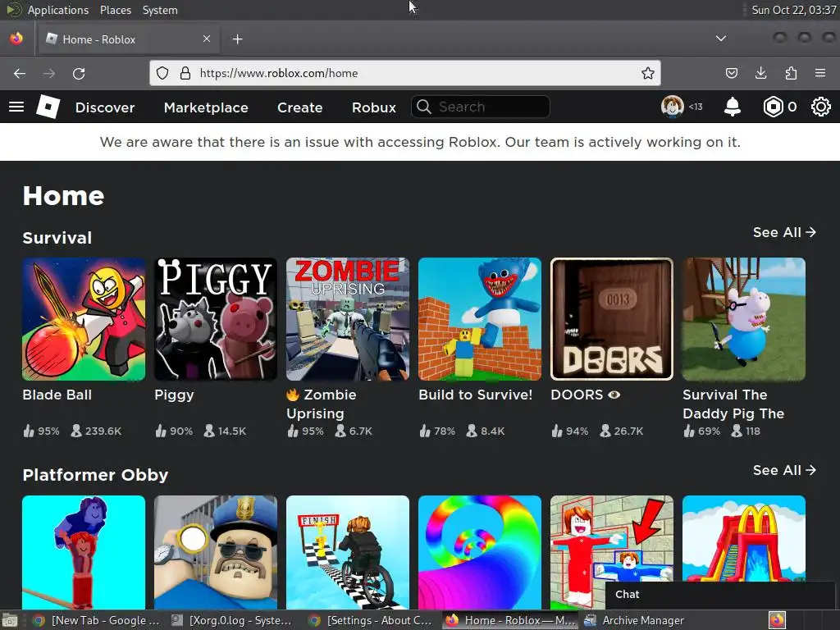Viewport: 840px width, 630px height.
Task: See all Survival games
Action: [783, 232]
